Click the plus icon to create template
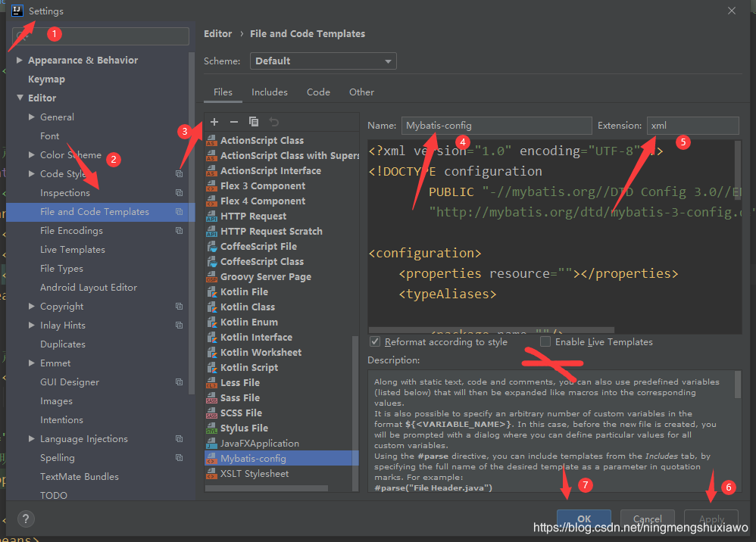Viewport: 756px width, 542px height. point(214,122)
